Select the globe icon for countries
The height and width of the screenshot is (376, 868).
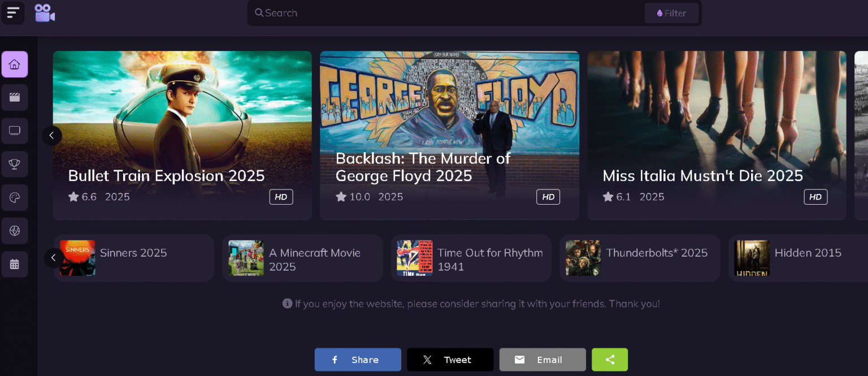[14, 231]
